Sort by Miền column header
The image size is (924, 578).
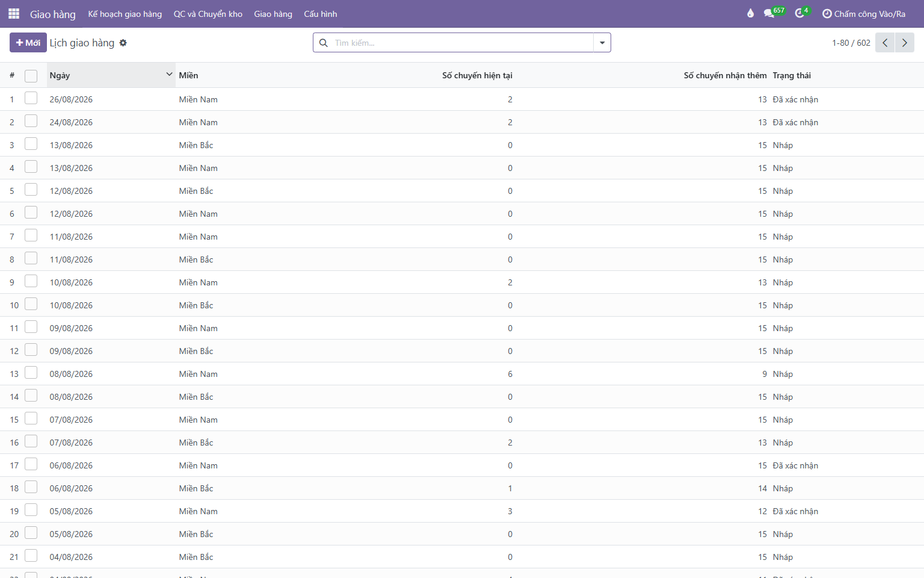[188, 75]
